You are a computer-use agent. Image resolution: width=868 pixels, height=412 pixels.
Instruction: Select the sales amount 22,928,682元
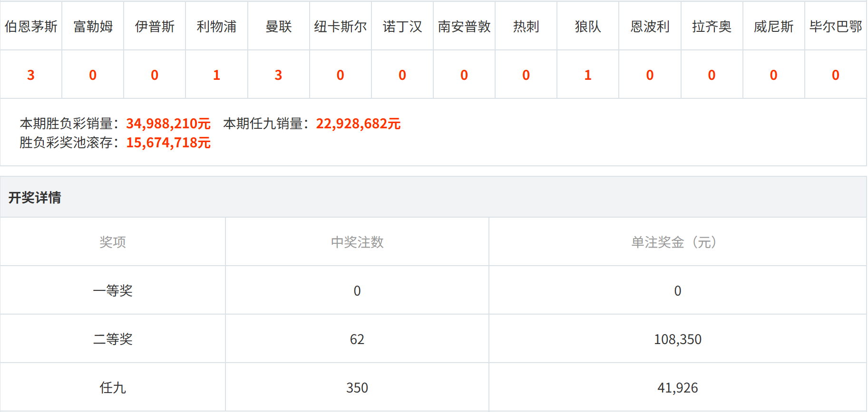(x=358, y=124)
